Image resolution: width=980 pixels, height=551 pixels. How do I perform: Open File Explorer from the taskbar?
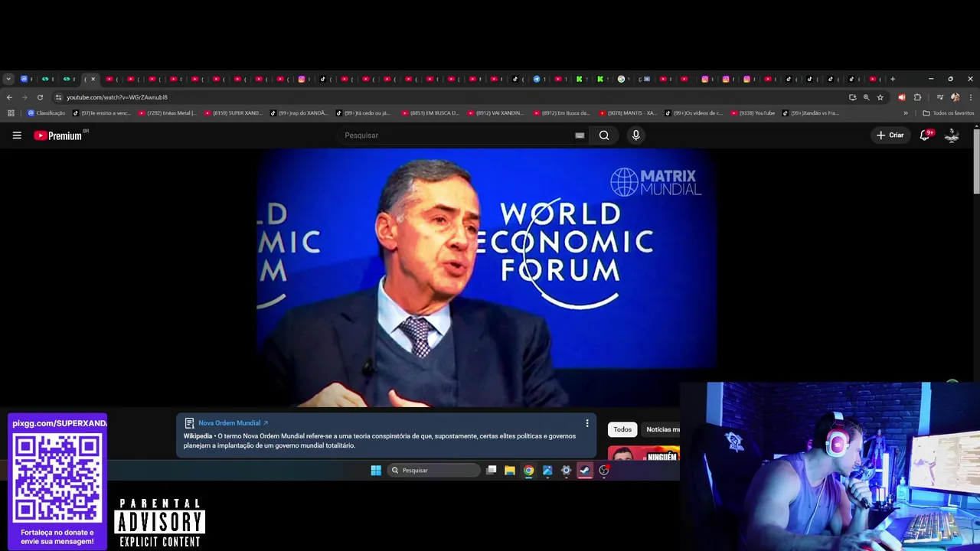coord(510,471)
